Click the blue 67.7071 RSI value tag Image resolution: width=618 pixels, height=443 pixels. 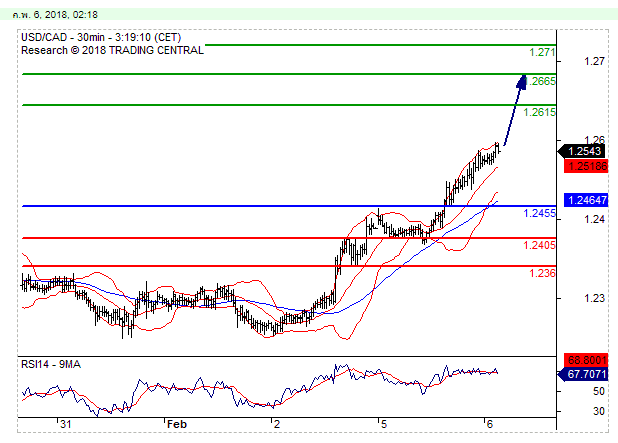tap(583, 374)
